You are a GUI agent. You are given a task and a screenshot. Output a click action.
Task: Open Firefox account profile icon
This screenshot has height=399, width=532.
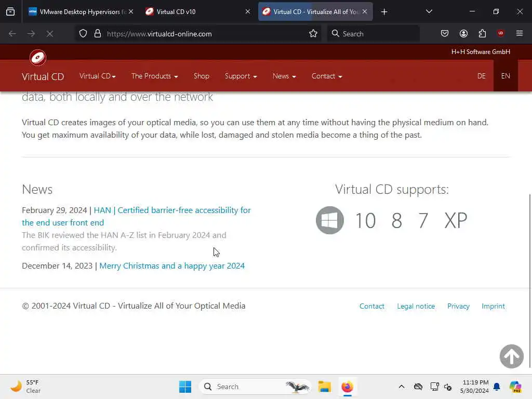pyautogui.click(x=463, y=34)
